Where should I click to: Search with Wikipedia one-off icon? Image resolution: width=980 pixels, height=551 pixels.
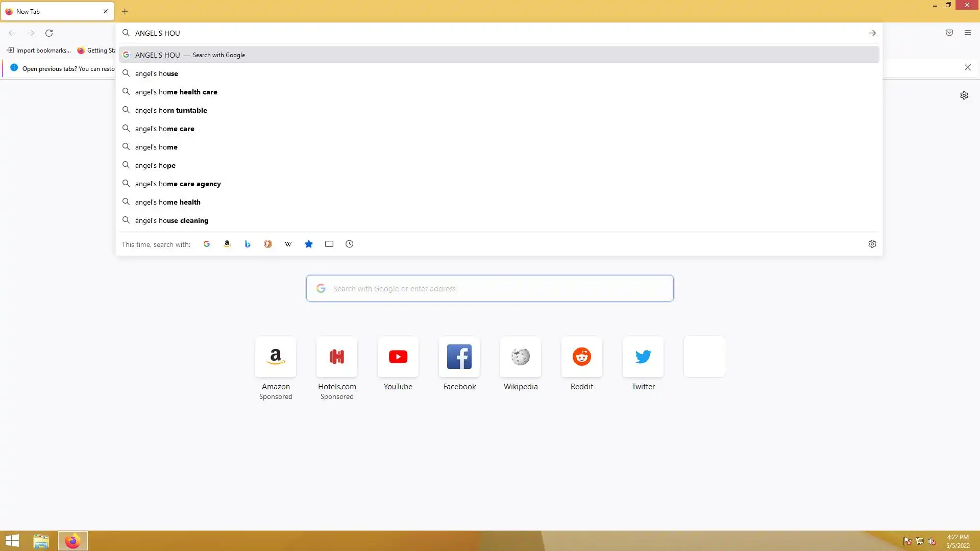coord(288,244)
